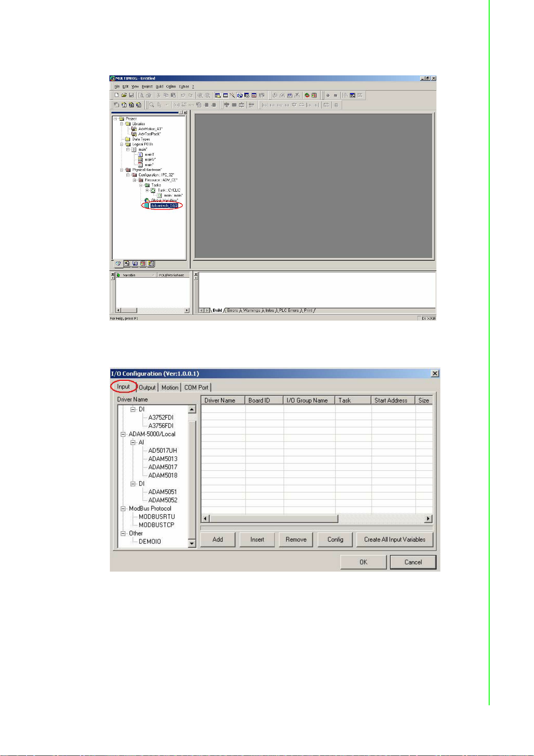Click the Add button in I/O Configuration
Image resolution: width=534 pixels, height=756 pixels.
[217, 540]
